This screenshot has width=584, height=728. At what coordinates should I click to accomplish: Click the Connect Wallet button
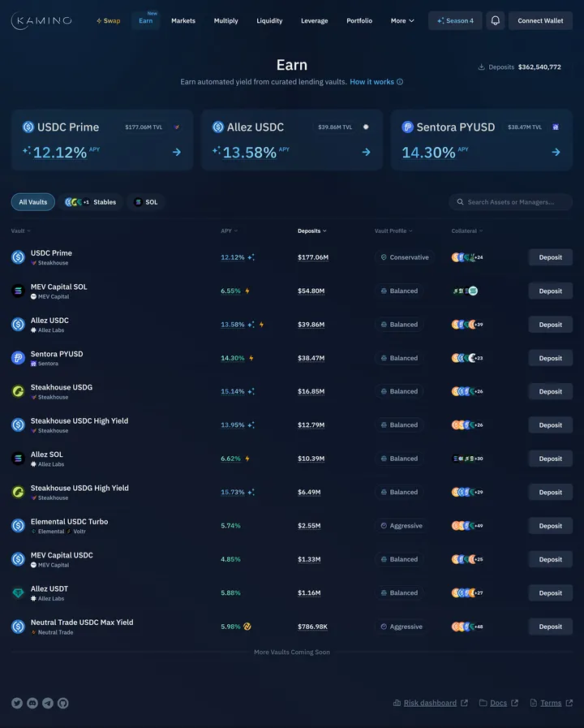point(540,20)
